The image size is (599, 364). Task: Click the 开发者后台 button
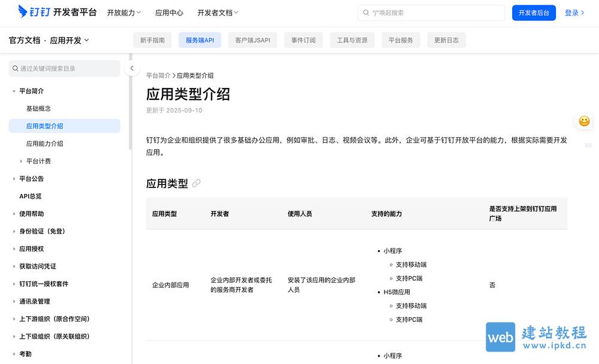click(534, 12)
